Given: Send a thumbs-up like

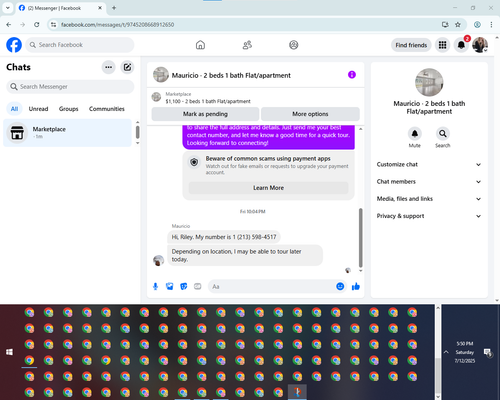Looking at the screenshot, I should 356,286.
